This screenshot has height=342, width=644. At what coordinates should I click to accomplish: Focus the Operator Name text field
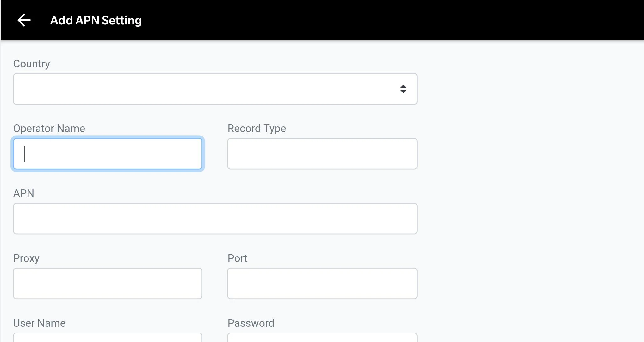click(108, 154)
